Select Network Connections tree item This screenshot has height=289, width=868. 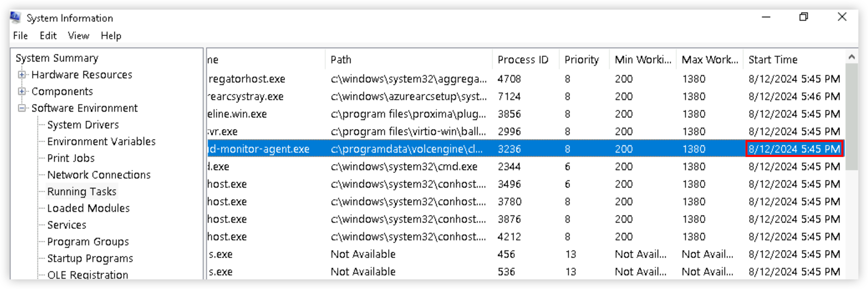[x=99, y=175]
